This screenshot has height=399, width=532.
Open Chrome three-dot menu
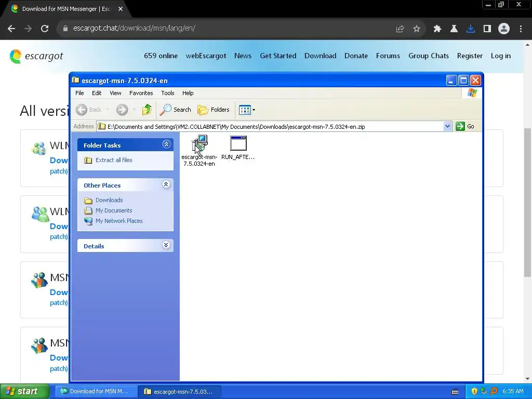point(521,29)
